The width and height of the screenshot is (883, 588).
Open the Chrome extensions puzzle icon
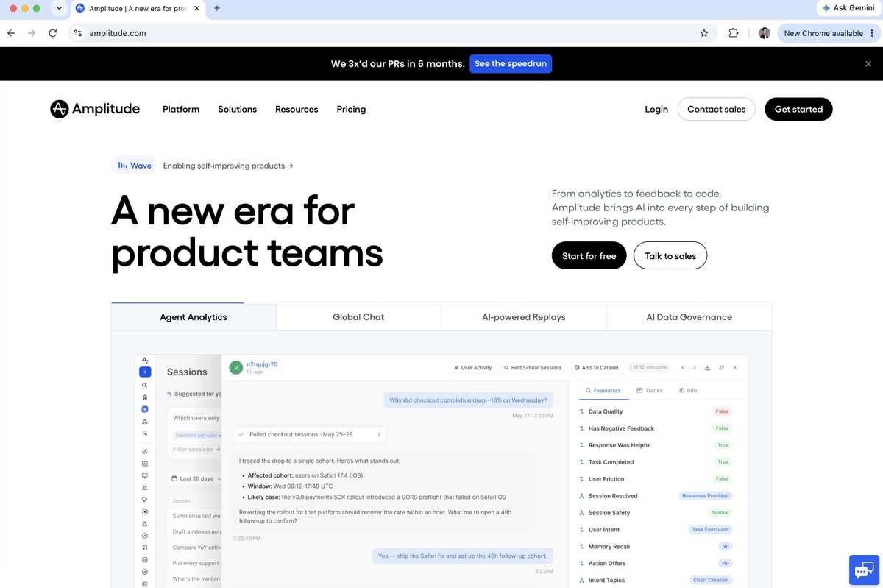(734, 33)
